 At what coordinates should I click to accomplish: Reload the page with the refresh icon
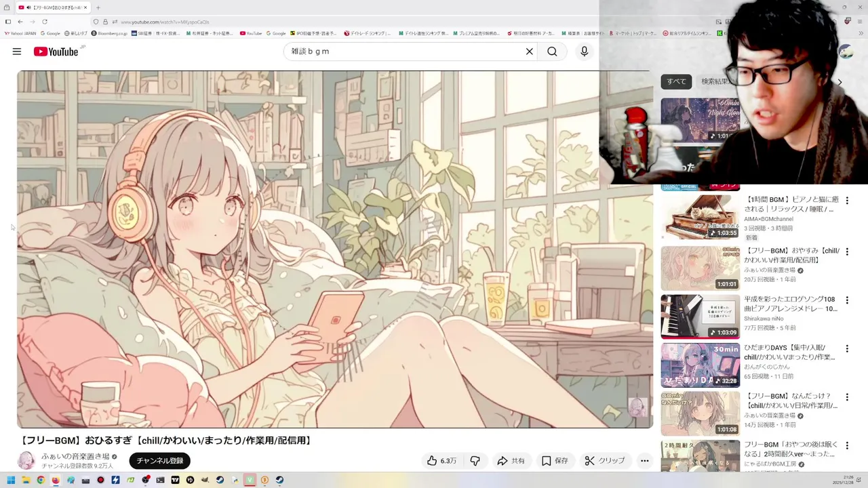point(45,22)
